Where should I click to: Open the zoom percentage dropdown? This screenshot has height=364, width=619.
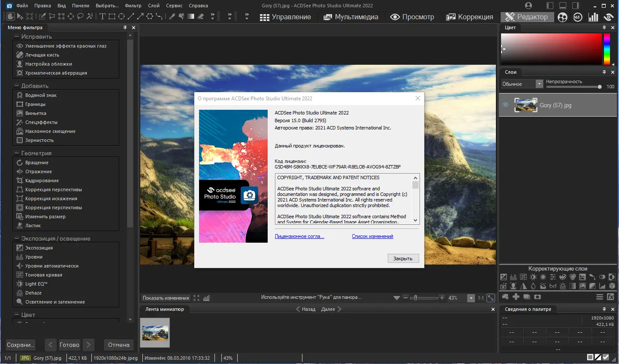[471, 298]
